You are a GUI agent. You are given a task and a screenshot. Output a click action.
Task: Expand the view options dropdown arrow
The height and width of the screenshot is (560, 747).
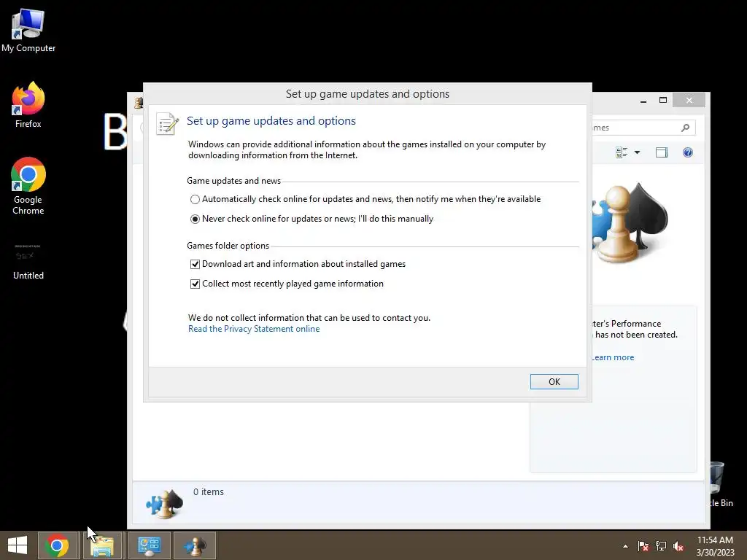[x=637, y=152]
